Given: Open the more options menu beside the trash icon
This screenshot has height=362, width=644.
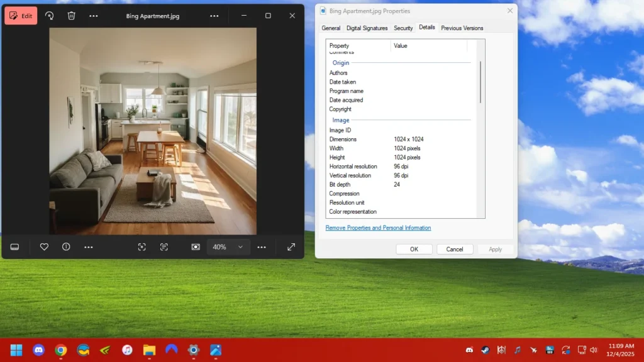Looking at the screenshot, I should (x=94, y=16).
